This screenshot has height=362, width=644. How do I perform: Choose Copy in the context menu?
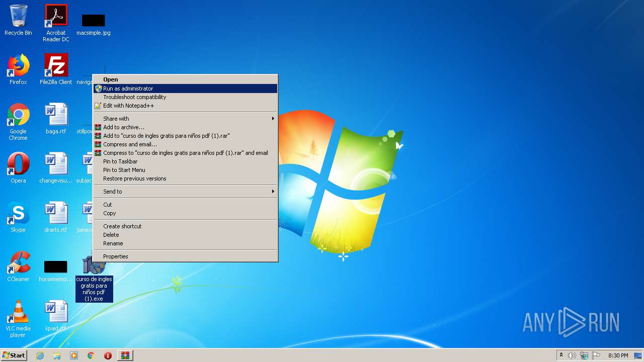(x=185, y=213)
